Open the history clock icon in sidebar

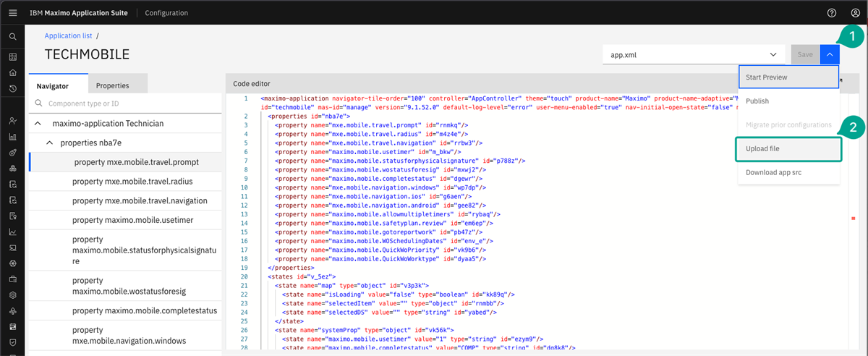coord(12,88)
